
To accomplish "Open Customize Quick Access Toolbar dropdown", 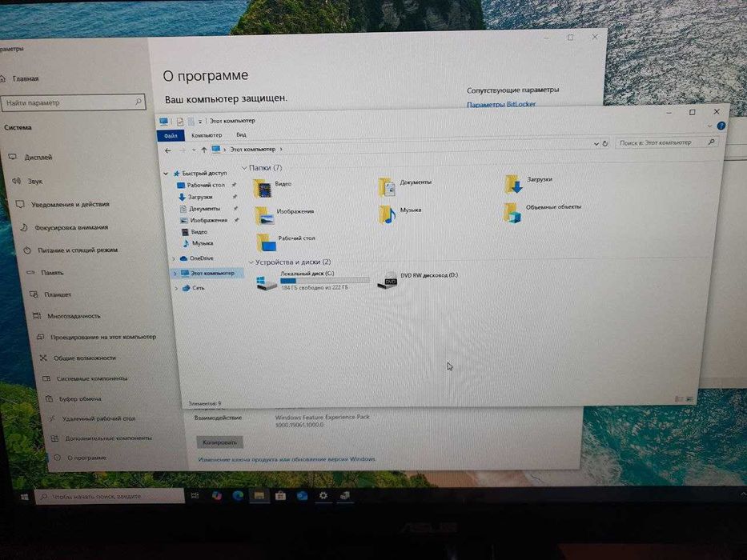I will (x=200, y=122).
